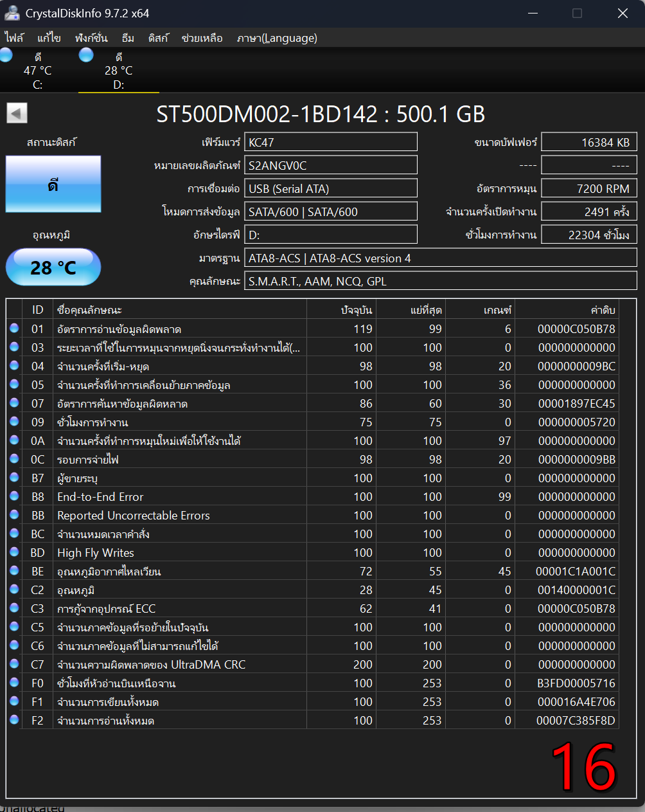Click the ค่าดิบ column header
The height and width of the screenshot is (812, 645).
click(x=603, y=310)
